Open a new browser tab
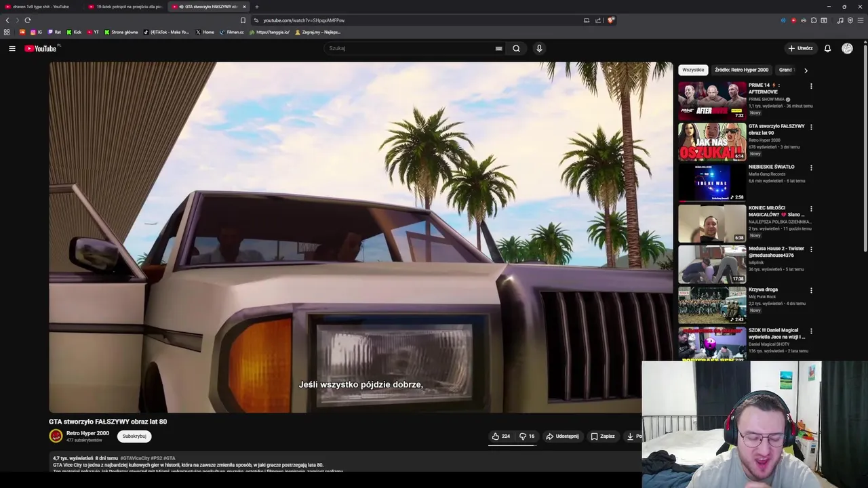 click(256, 7)
